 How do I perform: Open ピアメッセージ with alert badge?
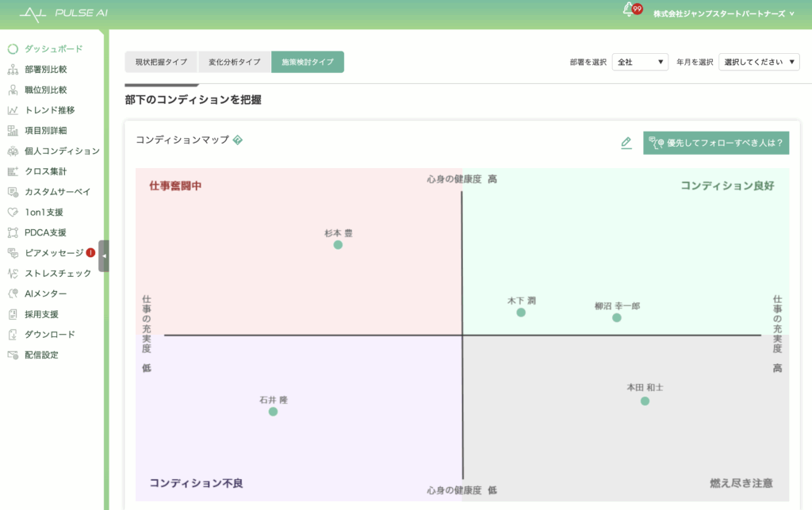click(x=53, y=253)
